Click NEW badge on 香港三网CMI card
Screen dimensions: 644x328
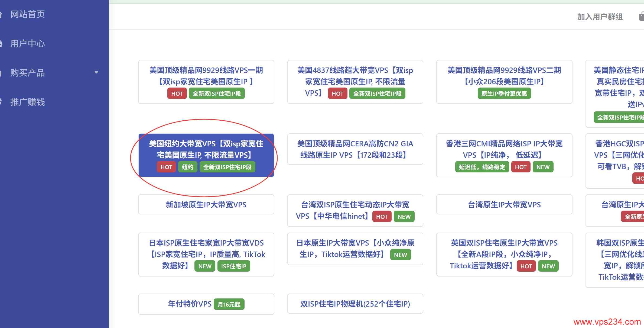(x=543, y=167)
